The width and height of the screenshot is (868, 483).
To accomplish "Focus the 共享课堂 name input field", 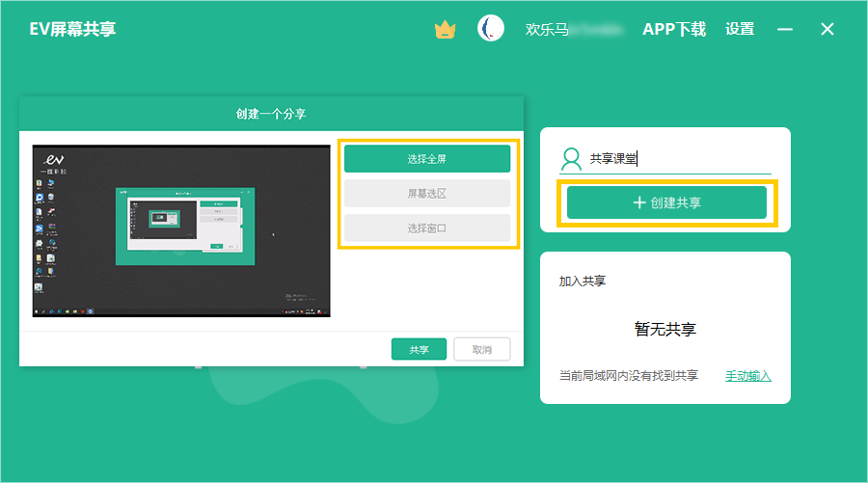I will click(x=679, y=159).
